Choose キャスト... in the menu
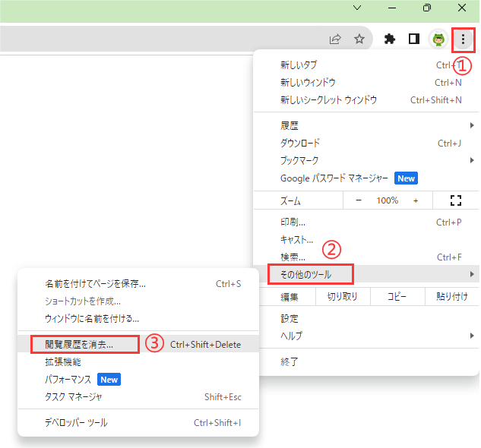This screenshot has height=448, width=481. [x=366, y=239]
